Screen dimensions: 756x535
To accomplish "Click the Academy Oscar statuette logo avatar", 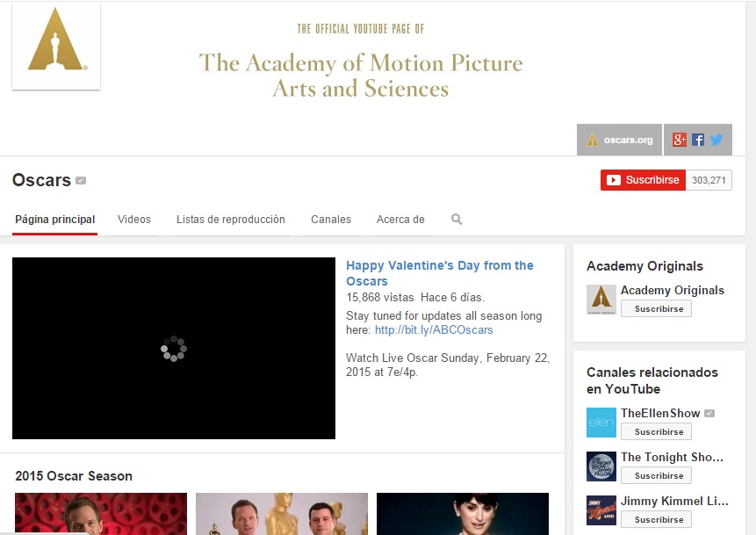I will [x=56, y=46].
